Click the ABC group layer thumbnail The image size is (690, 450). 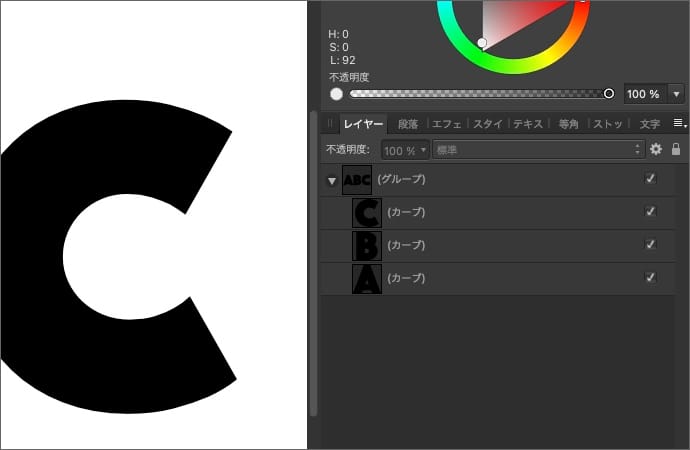click(x=357, y=180)
